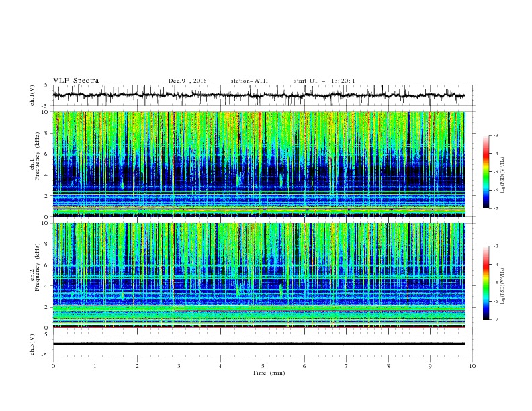The image size is (532, 411).
Task: Click the "ch.3(V)" axis label
Action: click(x=32, y=345)
